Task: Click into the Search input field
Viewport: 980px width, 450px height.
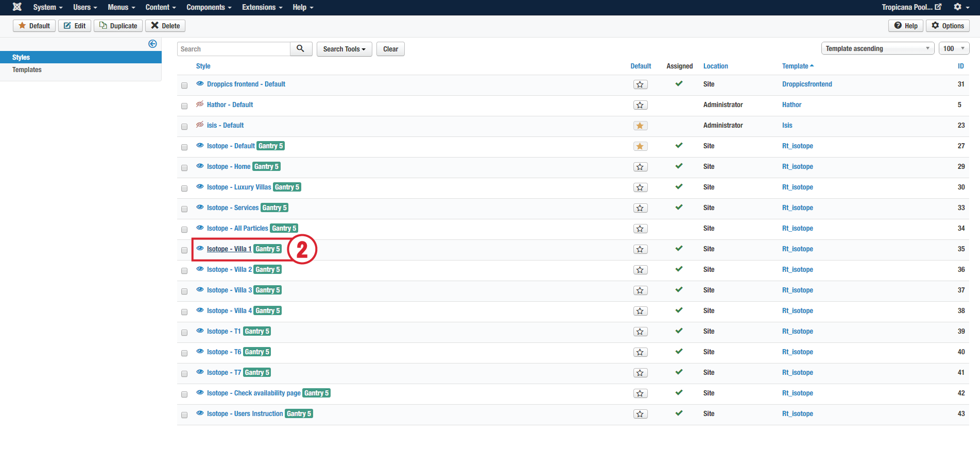Action: [x=234, y=49]
